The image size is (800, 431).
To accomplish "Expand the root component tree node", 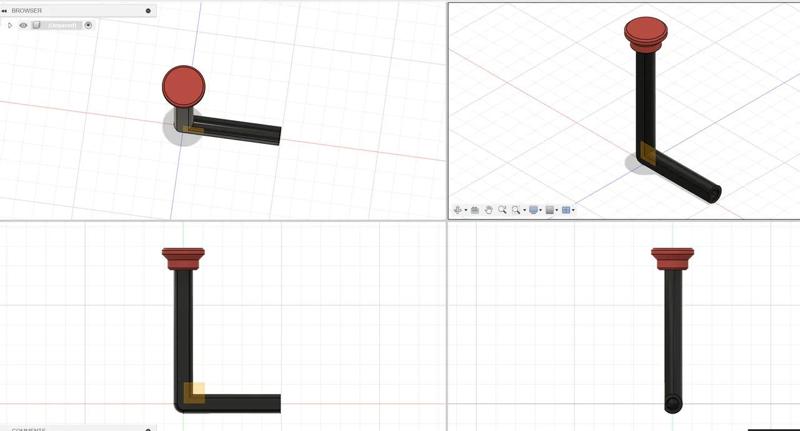I will [10, 25].
